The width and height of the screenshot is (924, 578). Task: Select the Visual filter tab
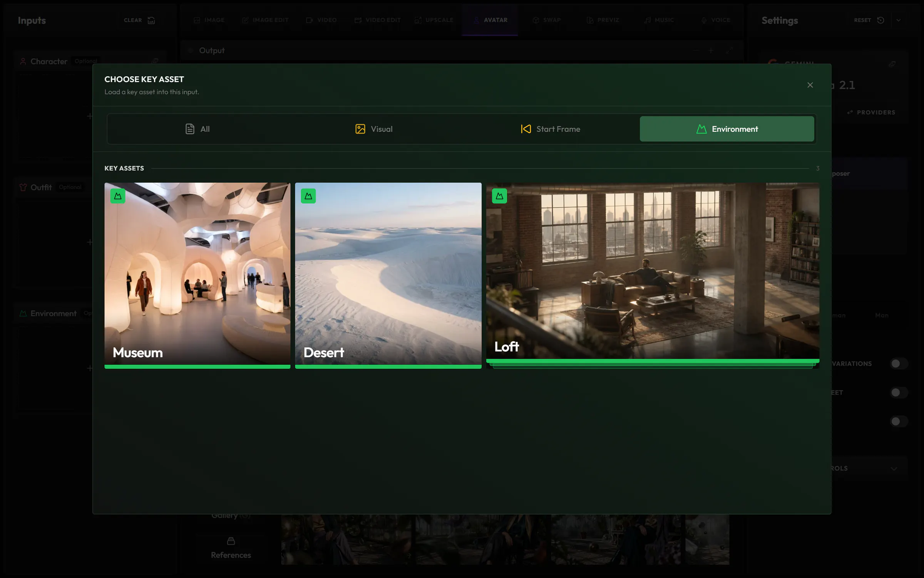(x=374, y=129)
